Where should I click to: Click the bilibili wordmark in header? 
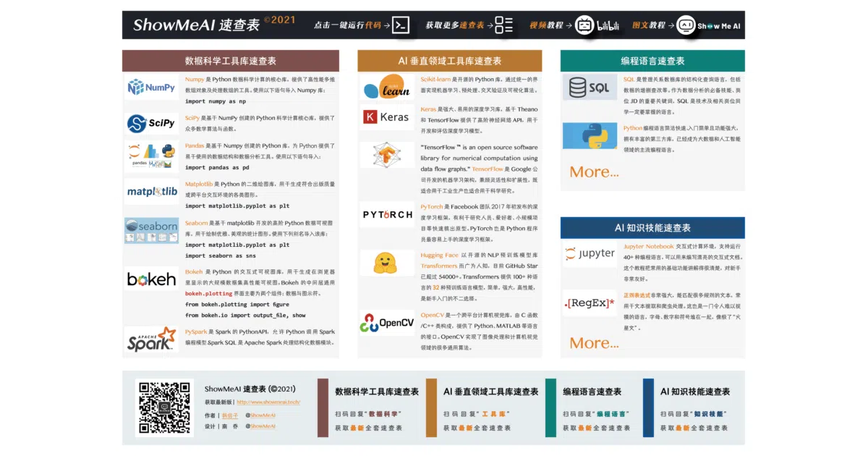(x=608, y=26)
